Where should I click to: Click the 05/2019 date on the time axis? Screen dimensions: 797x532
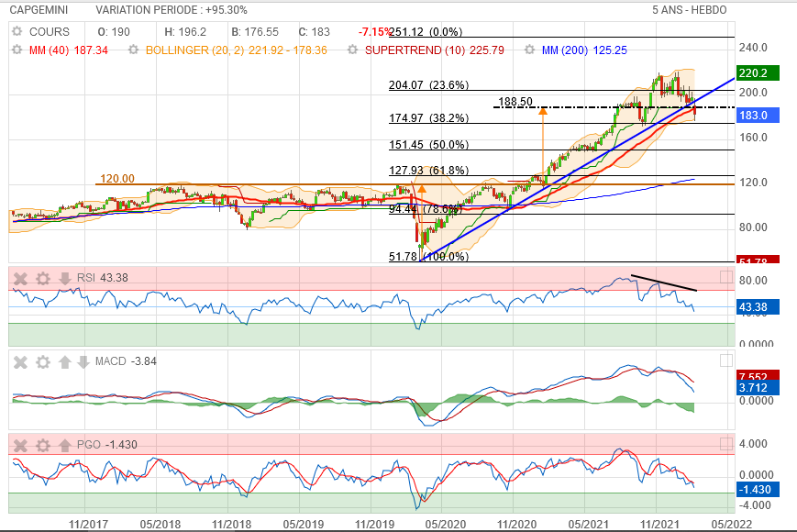pyautogui.click(x=303, y=524)
